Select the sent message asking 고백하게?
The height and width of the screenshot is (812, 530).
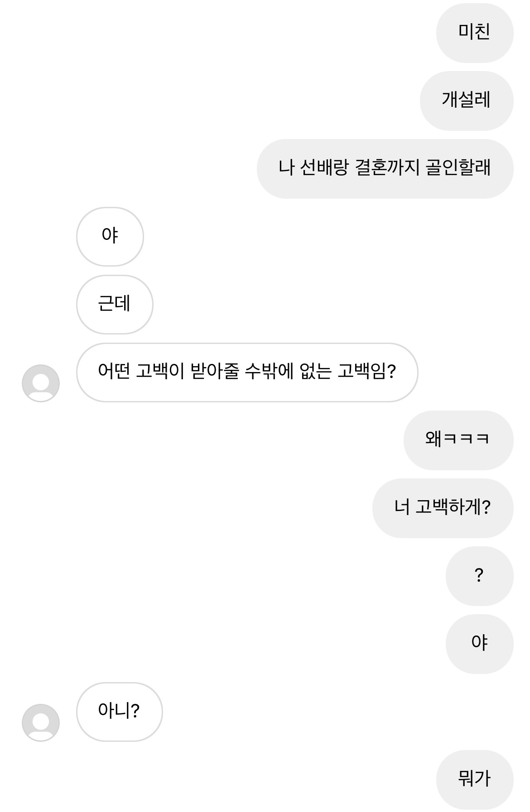pyautogui.click(x=443, y=508)
